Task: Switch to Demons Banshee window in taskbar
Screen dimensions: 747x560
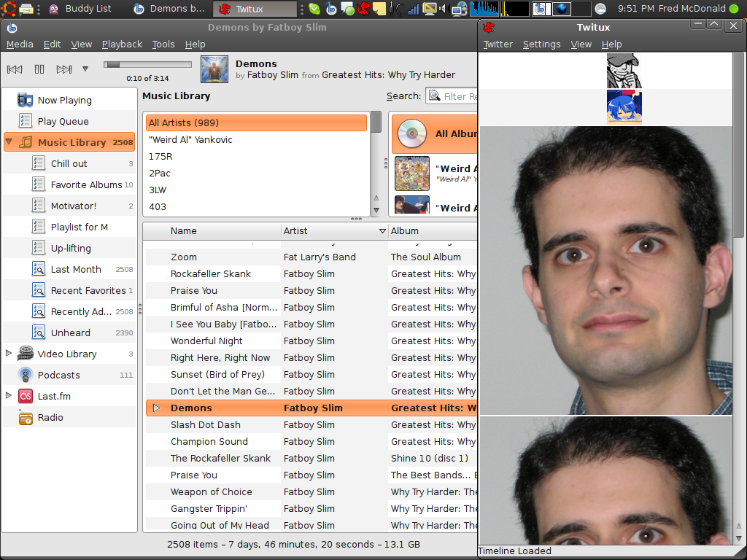Action: [x=169, y=9]
